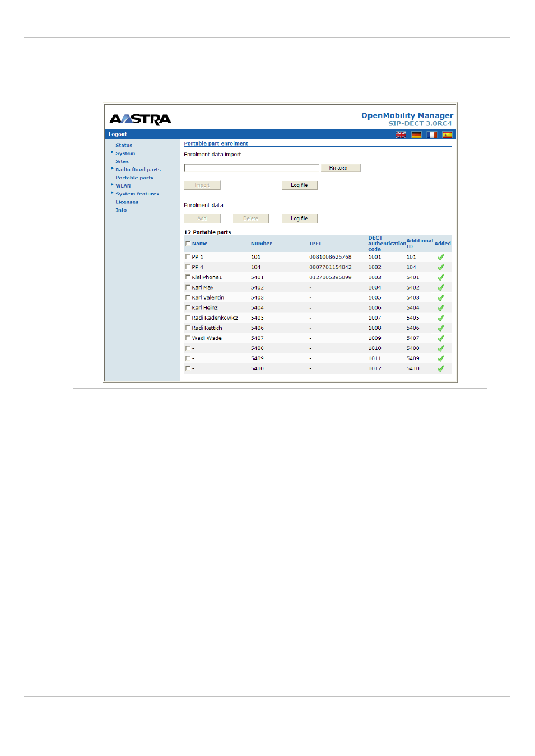
Task: Open System features menu item
Action: point(137,194)
